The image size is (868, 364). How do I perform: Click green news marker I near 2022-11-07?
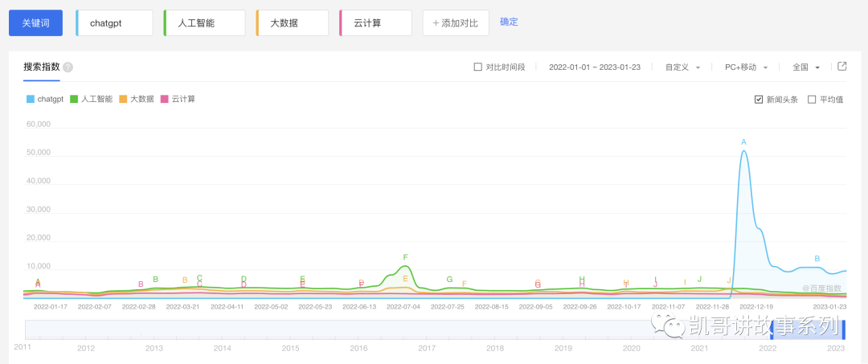[656, 280]
